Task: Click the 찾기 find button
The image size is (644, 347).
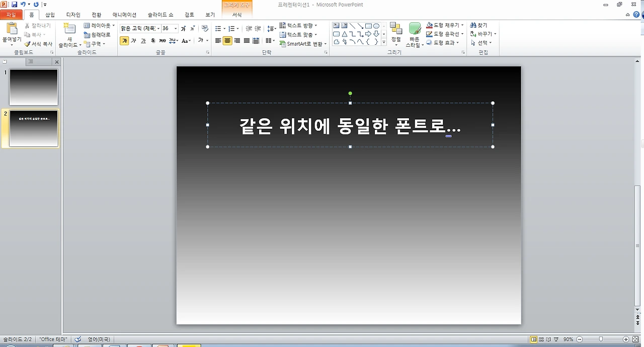Action: tap(479, 25)
